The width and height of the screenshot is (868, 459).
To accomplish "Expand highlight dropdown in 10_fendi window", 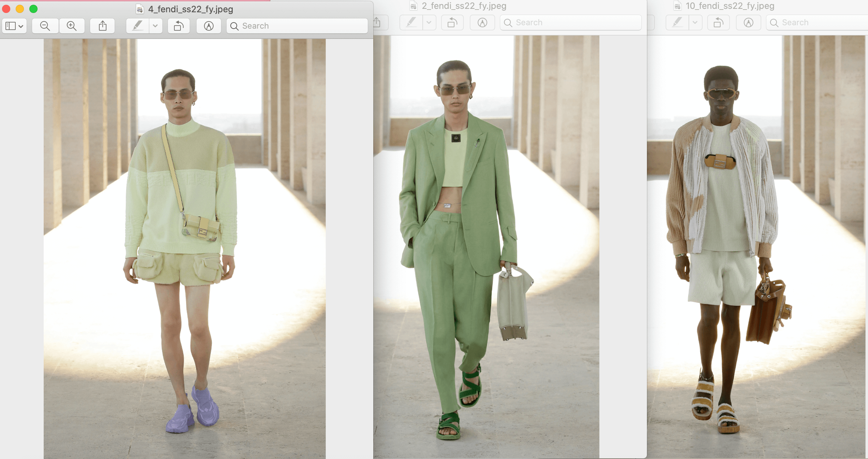I will [695, 23].
